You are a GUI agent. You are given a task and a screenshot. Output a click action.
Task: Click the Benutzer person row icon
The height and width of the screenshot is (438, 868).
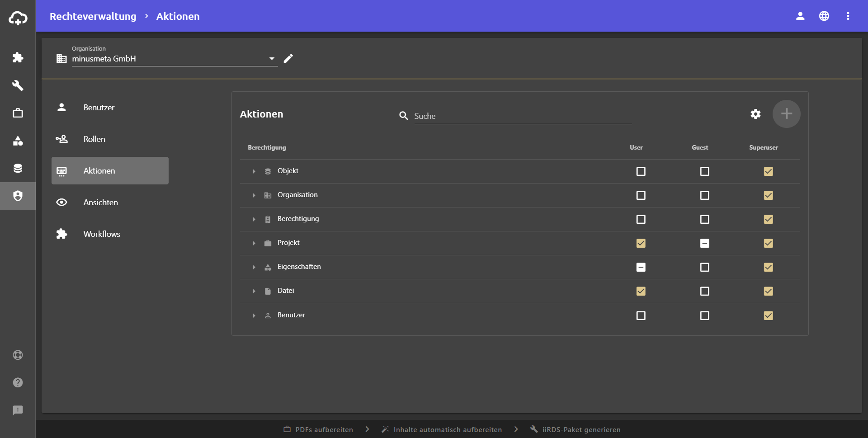click(268, 316)
